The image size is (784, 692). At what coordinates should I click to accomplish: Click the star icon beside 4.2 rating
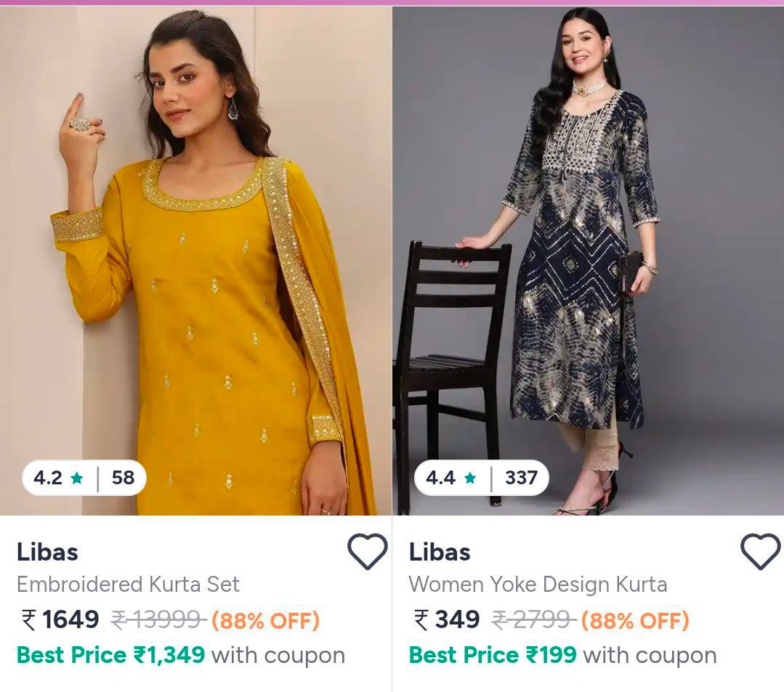point(77,478)
